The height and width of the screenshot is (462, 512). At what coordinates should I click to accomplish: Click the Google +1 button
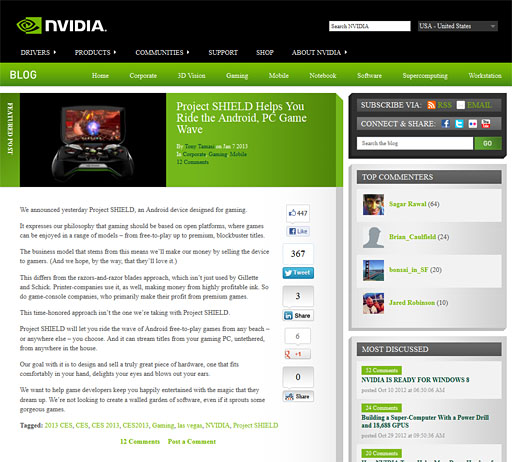click(x=297, y=354)
